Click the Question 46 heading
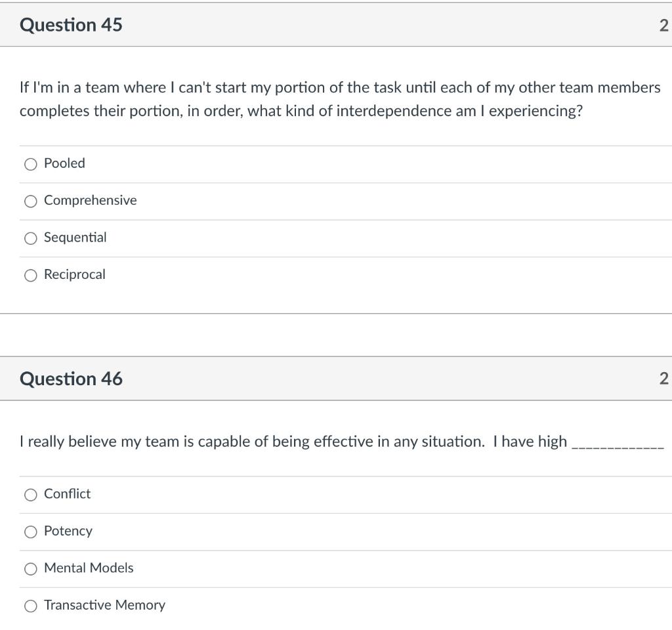Image resolution: width=672 pixels, height=630 pixels. (71, 379)
